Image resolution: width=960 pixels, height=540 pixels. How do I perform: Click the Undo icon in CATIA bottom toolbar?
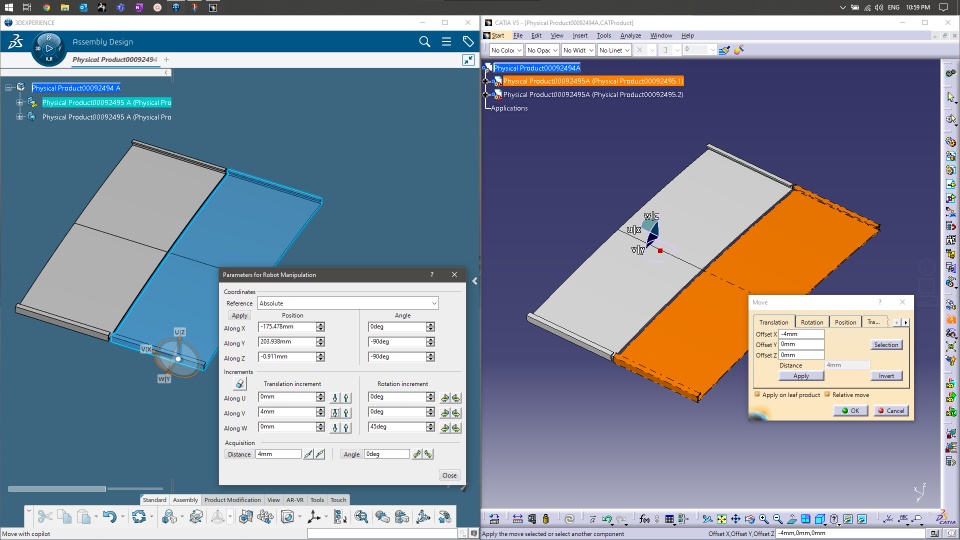pyautogui.click(x=607, y=519)
